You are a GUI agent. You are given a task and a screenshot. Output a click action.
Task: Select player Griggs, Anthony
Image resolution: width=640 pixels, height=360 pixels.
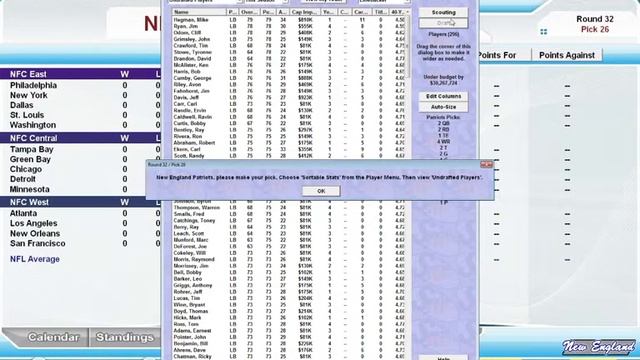(192, 285)
